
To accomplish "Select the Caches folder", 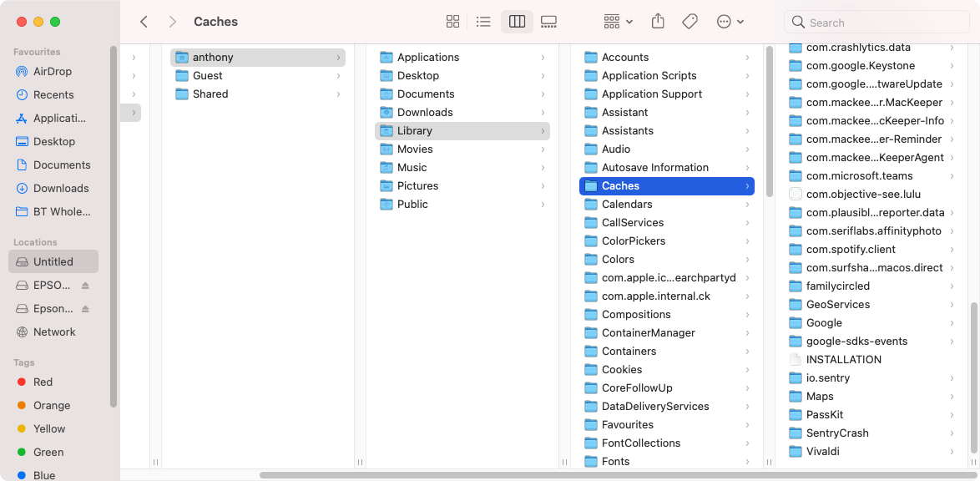I will (x=667, y=185).
